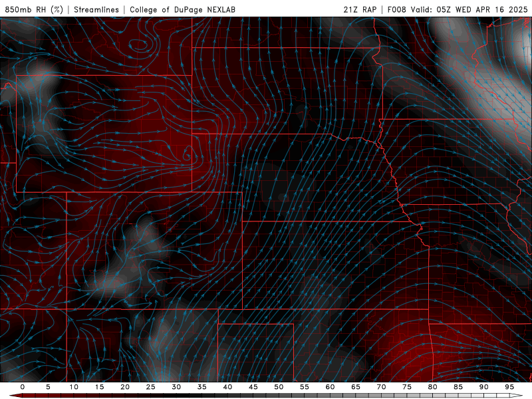532x399 pixels.
Task: Click the '85' colorbar scale label
Action: (458, 387)
